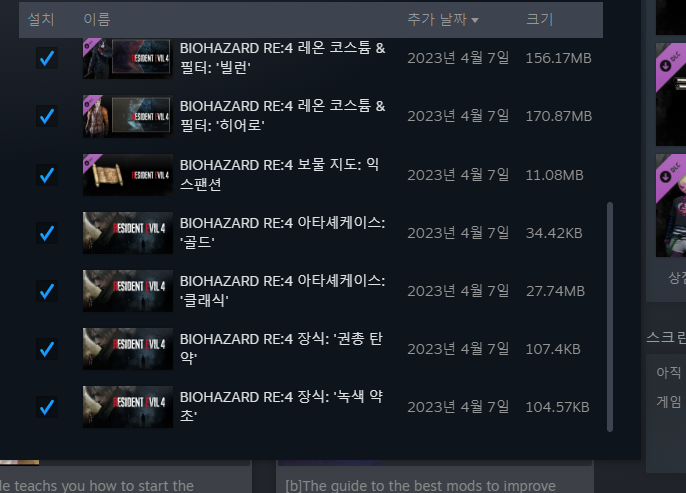Open BIOHAZARD RE:4 아타셰케이스: '클래식' title
Image resolution: width=686 pixels, height=493 pixels.
point(282,291)
